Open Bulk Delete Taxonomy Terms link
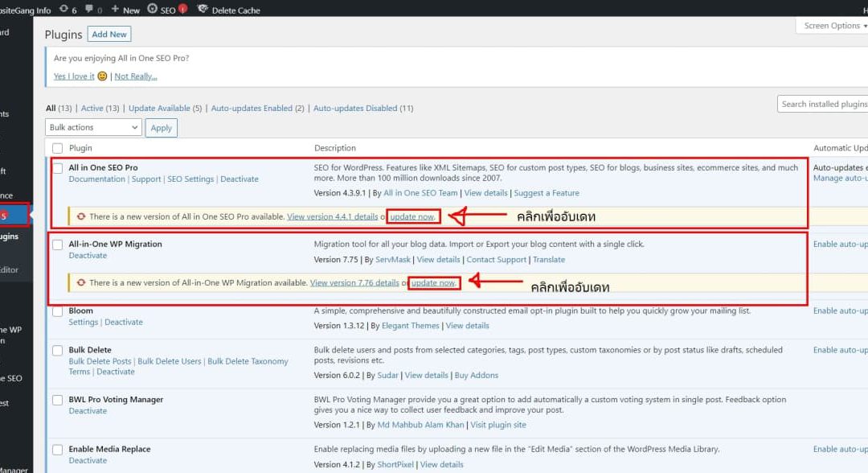Viewport: 868px width, 473px height. point(178,366)
